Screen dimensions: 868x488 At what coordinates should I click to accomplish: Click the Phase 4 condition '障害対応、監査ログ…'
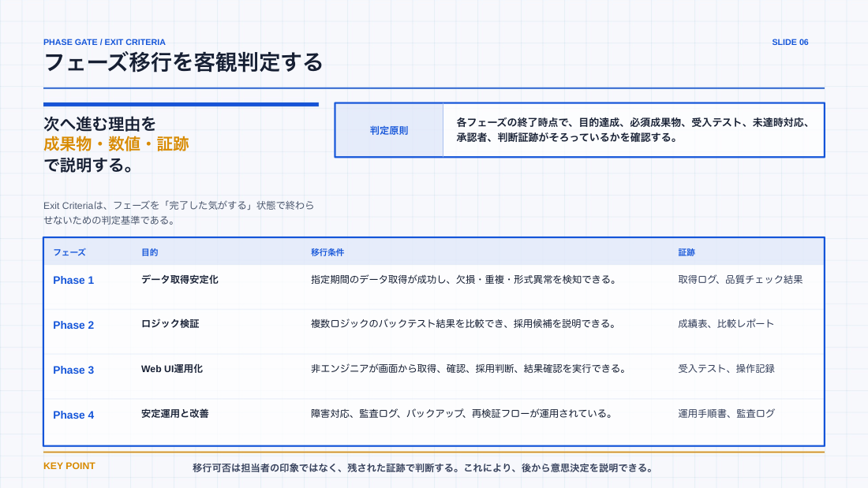point(462,413)
